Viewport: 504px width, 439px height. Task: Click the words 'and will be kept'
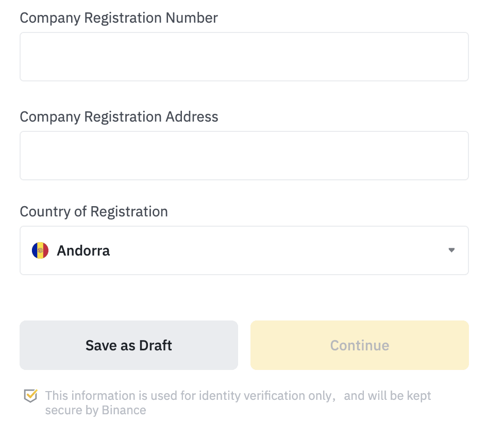click(x=388, y=396)
